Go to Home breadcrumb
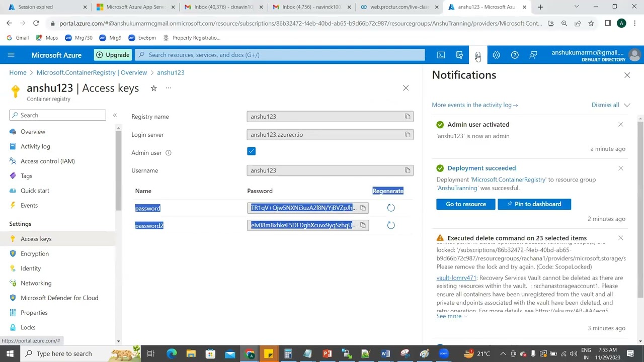Image resolution: width=644 pixels, height=362 pixels. [18, 72]
